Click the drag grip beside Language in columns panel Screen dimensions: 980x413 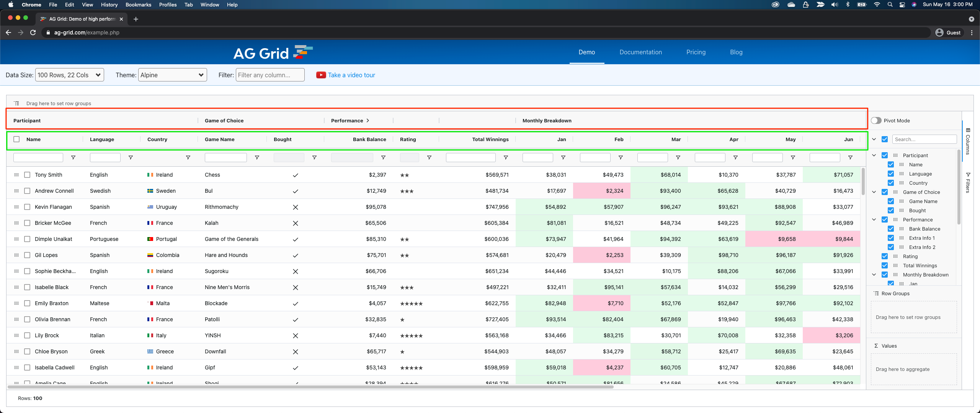point(902,174)
